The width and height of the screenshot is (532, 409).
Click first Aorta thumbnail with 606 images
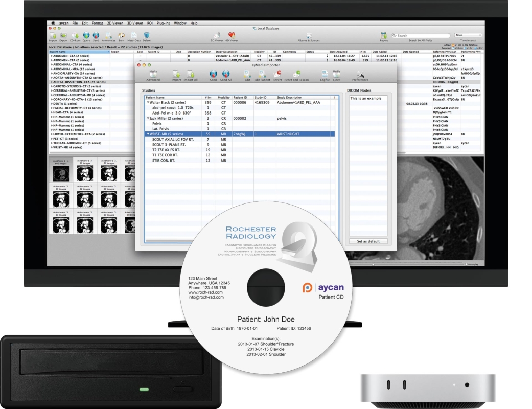coord(61,170)
